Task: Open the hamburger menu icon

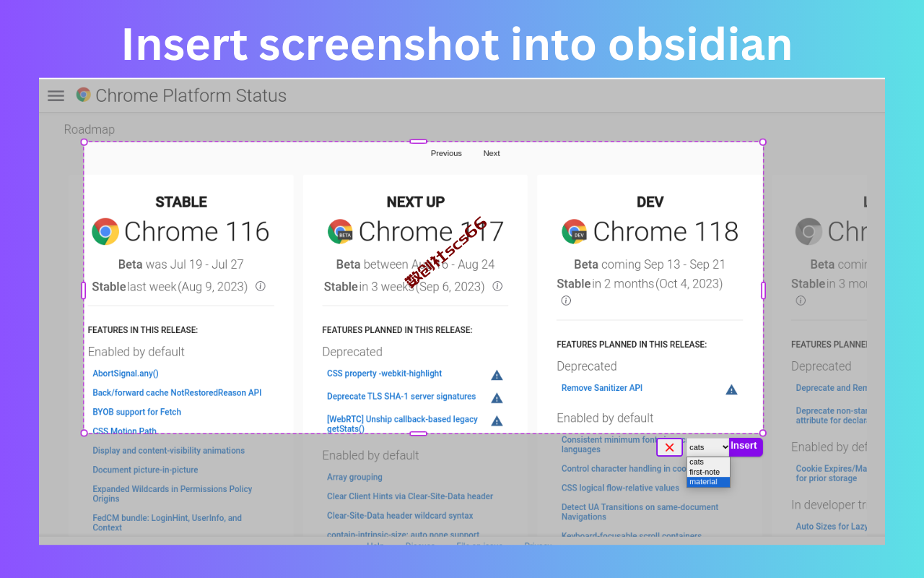Action: [56, 95]
